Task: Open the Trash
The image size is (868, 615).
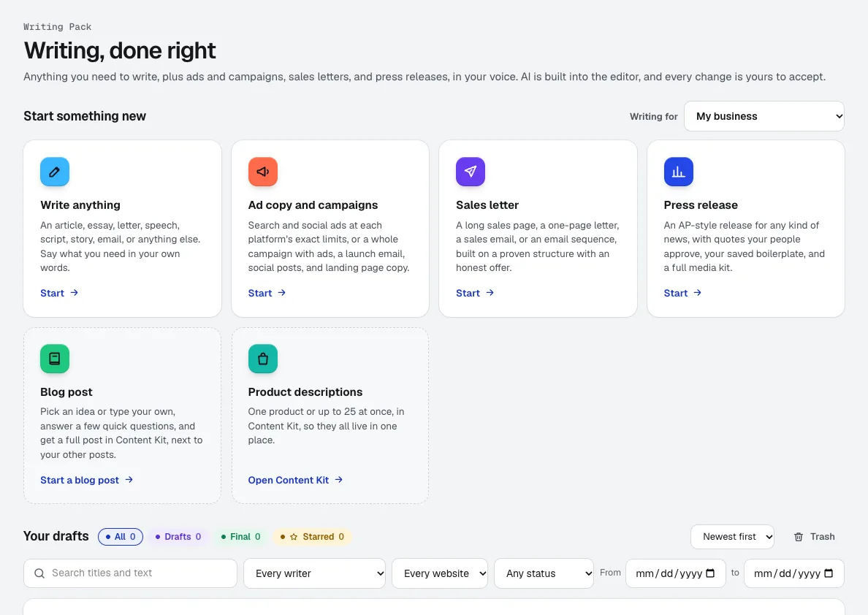Action: pyautogui.click(x=815, y=537)
